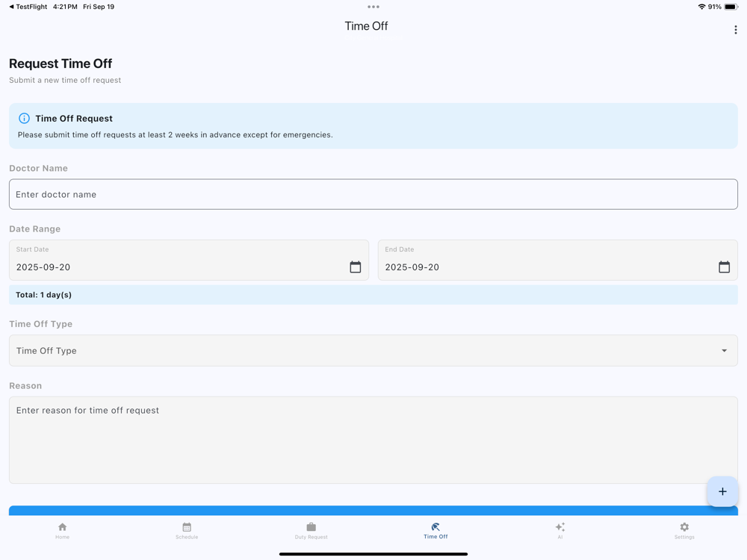Screen dimensions: 747x560
Task: Tap the info icon beside Time Off Request
Action: pos(24,118)
